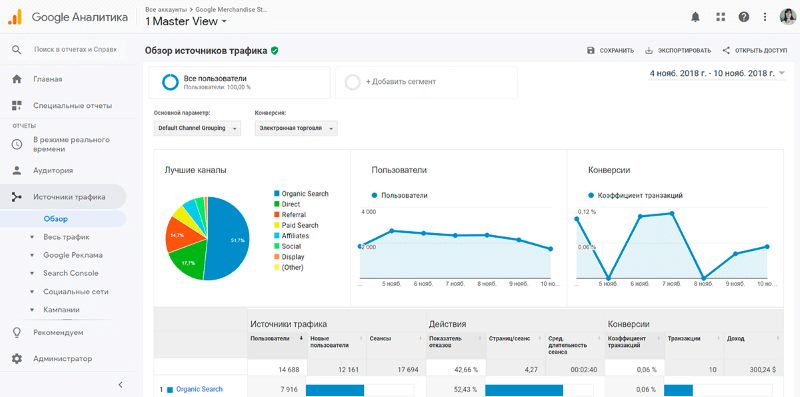Click the Администратор gear icon

(17, 359)
